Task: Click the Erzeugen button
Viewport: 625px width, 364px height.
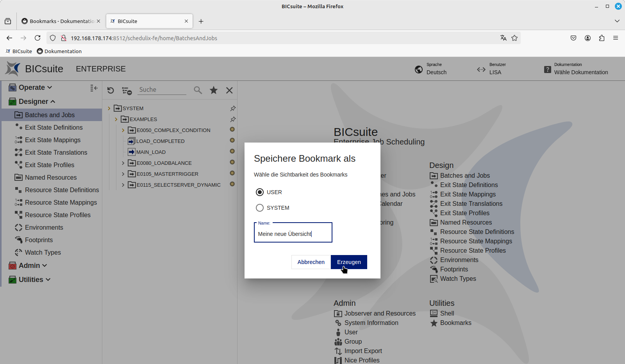Action: (349, 262)
